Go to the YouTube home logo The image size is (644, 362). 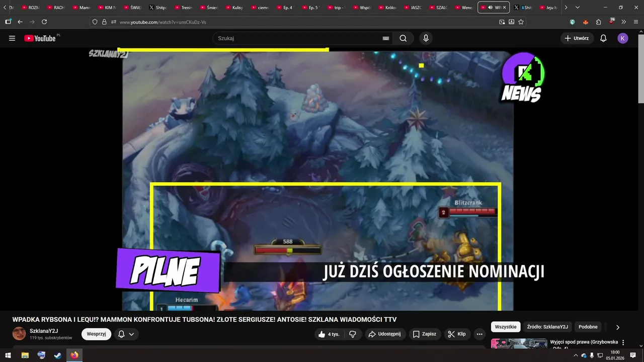(41, 38)
